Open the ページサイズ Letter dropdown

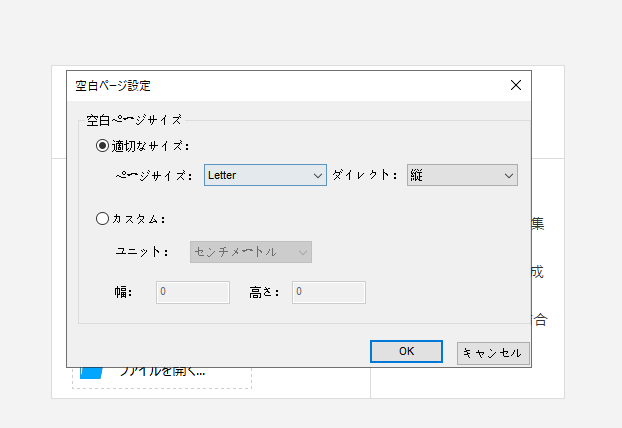(265, 175)
